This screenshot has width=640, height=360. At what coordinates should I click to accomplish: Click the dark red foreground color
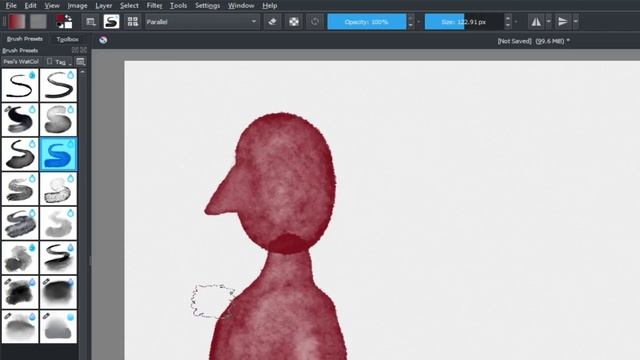pyautogui.click(x=60, y=19)
